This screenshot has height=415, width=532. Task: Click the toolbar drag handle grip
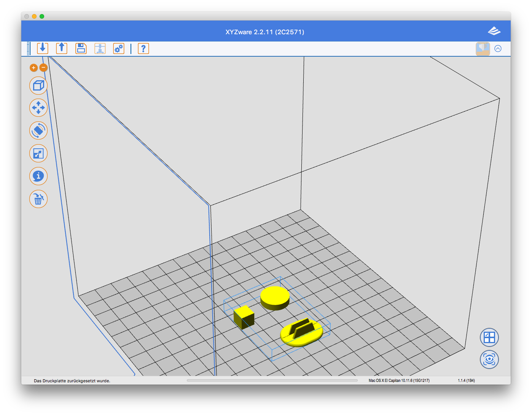[28, 48]
